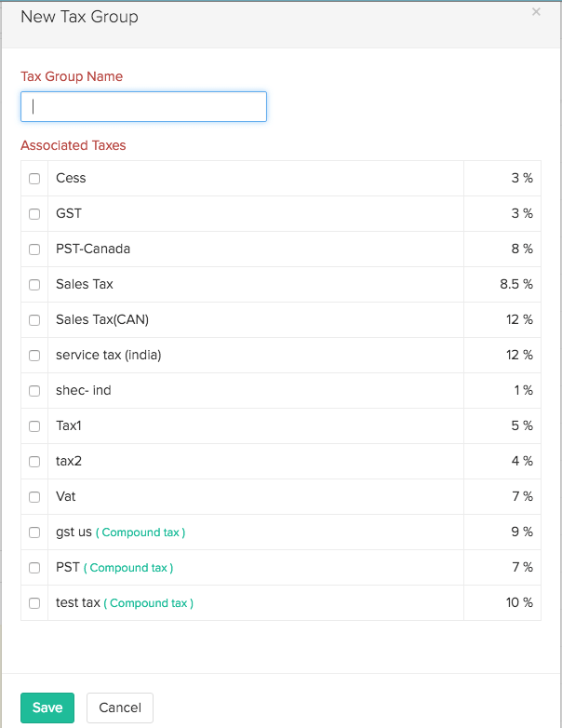The height and width of the screenshot is (728, 562).
Task: Click the Cancel button
Action: point(120,708)
